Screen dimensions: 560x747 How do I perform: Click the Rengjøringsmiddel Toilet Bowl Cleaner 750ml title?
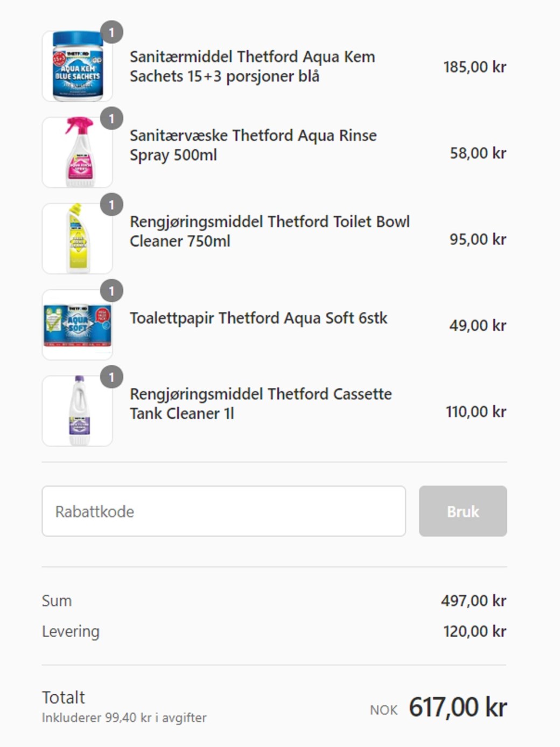[269, 231]
